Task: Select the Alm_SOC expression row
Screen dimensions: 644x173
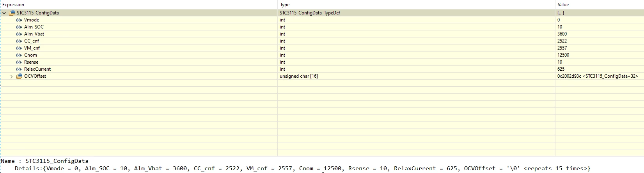Action: click(322, 27)
